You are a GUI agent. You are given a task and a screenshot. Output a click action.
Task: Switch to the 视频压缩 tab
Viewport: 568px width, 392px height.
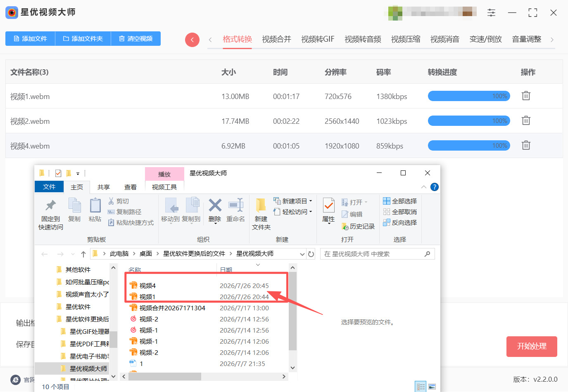point(406,39)
